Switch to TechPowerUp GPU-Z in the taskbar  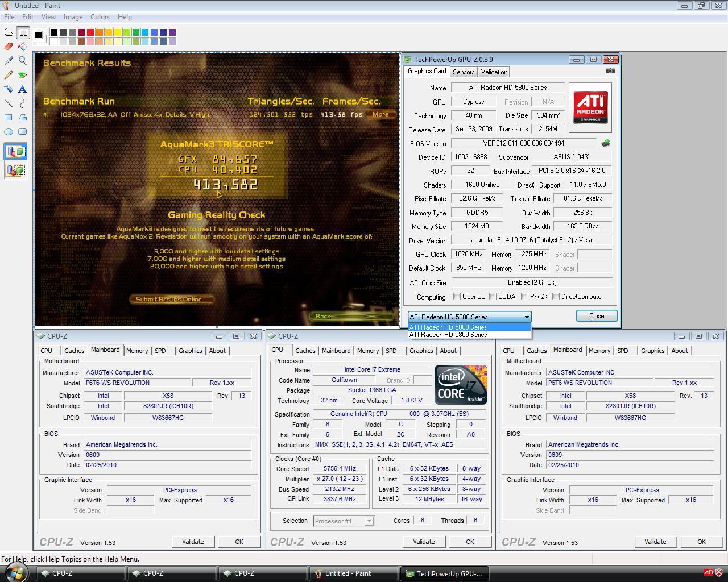point(444,573)
